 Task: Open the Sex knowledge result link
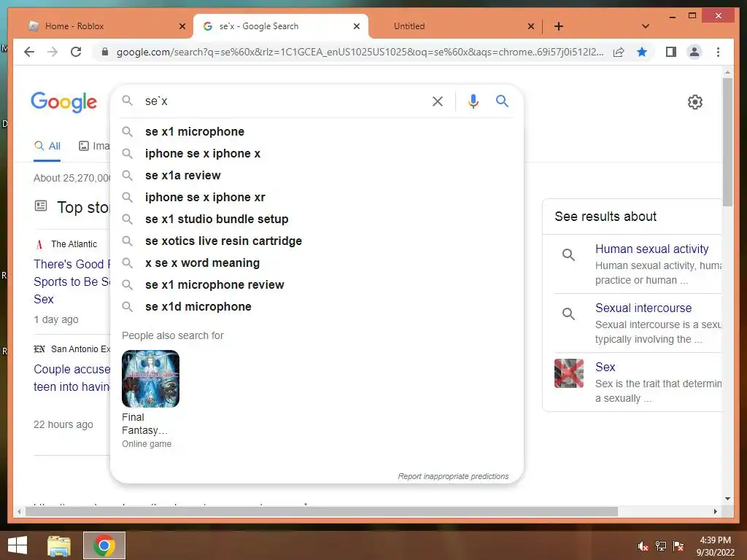tap(605, 367)
